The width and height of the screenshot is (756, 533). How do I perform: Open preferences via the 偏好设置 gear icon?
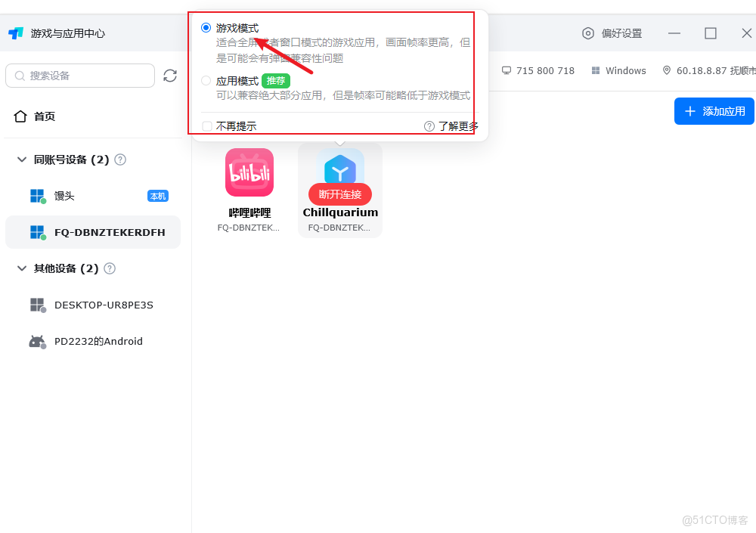589,33
